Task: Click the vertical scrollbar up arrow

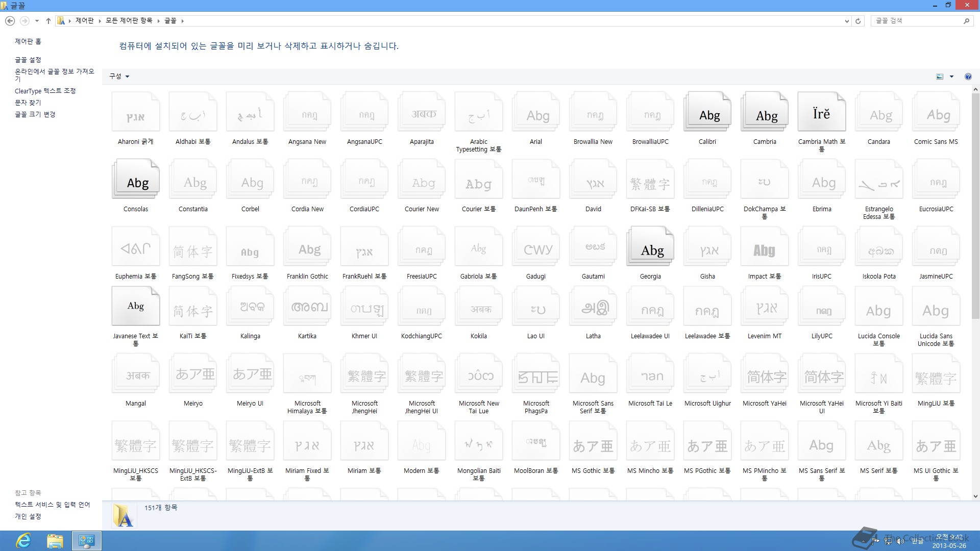Action: 975,89
